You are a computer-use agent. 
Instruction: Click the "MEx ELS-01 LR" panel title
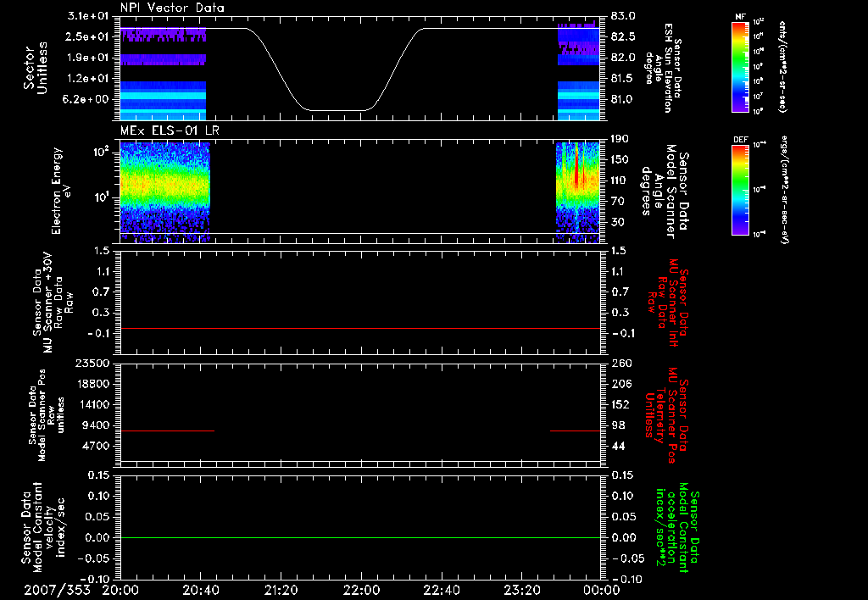(170, 131)
